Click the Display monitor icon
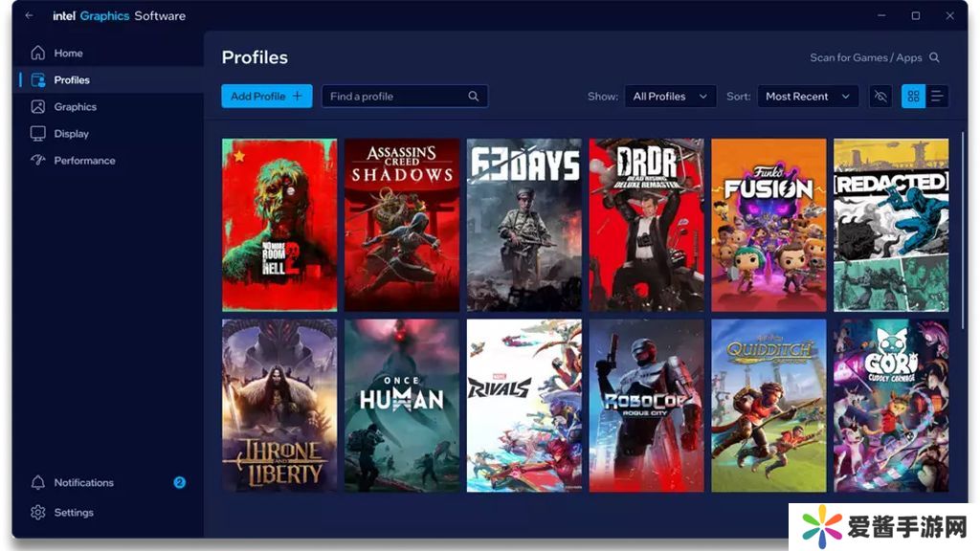This screenshot has width=980, height=551. tap(38, 134)
